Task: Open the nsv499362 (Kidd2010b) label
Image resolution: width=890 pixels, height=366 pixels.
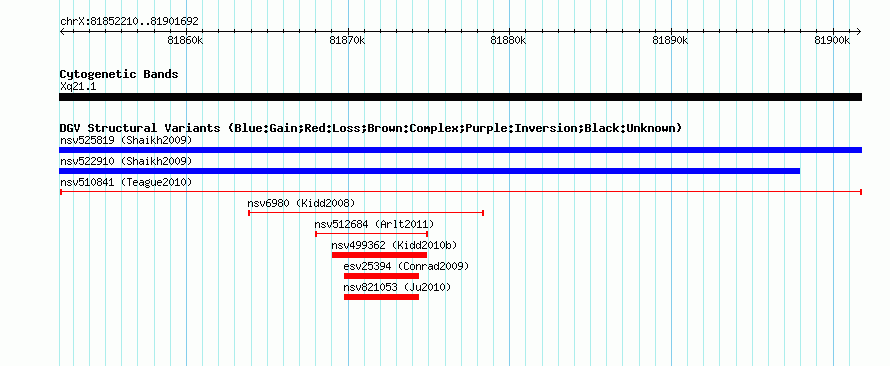Action: pyautogui.click(x=394, y=245)
